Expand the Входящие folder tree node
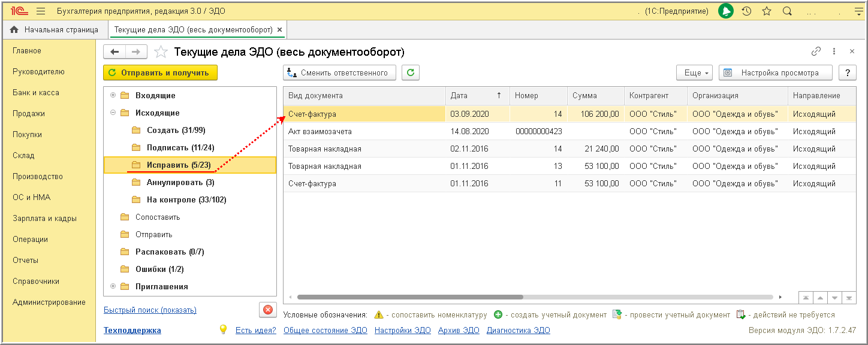The image size is (868, 345). point(113,95)
